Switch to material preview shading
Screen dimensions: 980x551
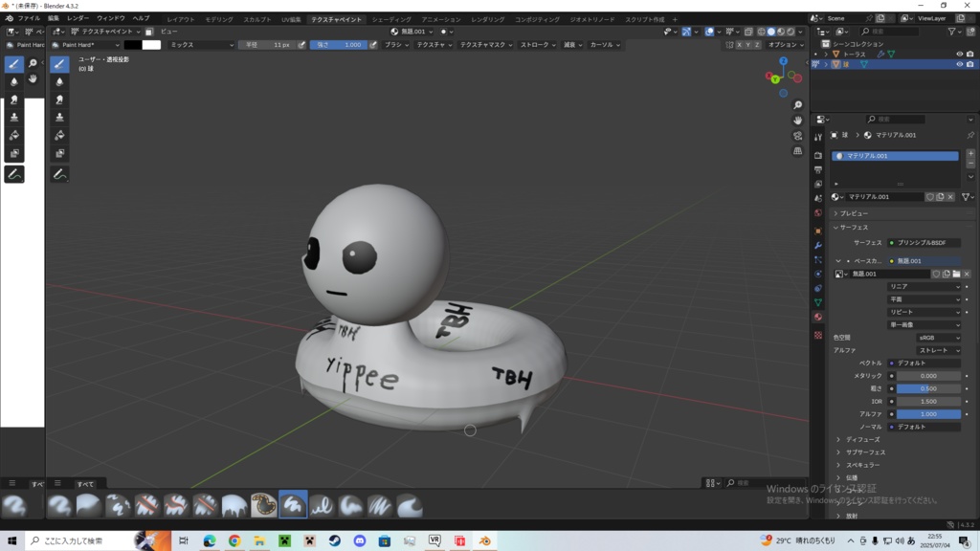coord(781,32)
